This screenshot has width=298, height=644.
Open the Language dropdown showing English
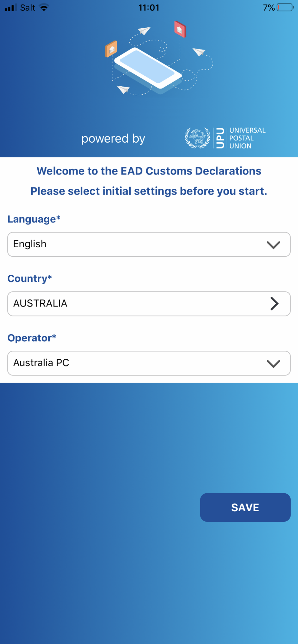click(149, 244)
